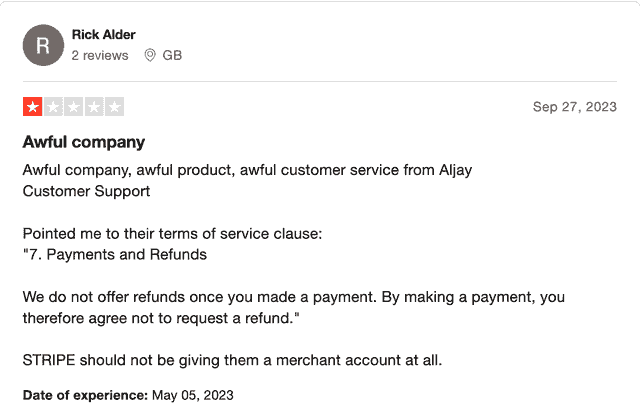Open Rick Alder's reviewer profile
Screen dimensions: 640x418
tap(104, 35)
